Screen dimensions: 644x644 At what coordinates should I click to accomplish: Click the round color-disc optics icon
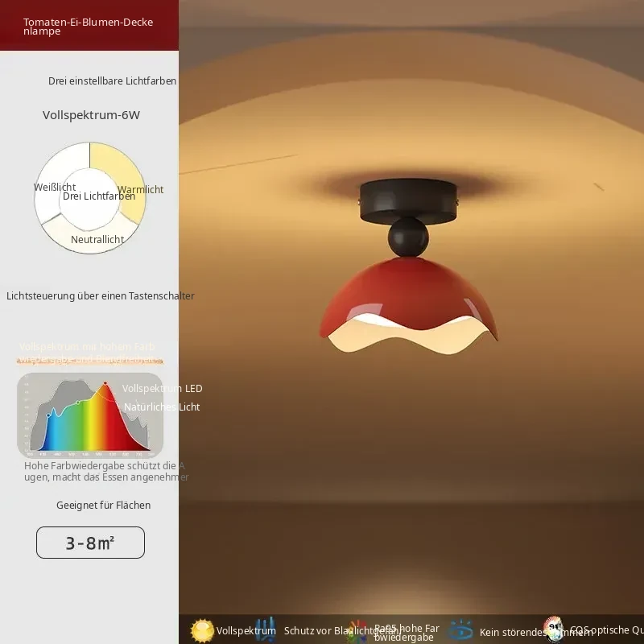coord(554,628)
